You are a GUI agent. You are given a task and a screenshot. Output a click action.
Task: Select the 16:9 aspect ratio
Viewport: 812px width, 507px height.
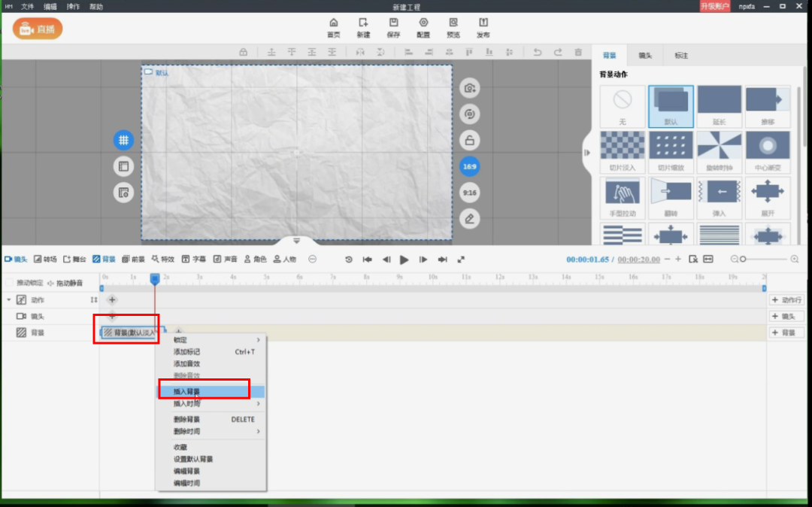(469, 166)
